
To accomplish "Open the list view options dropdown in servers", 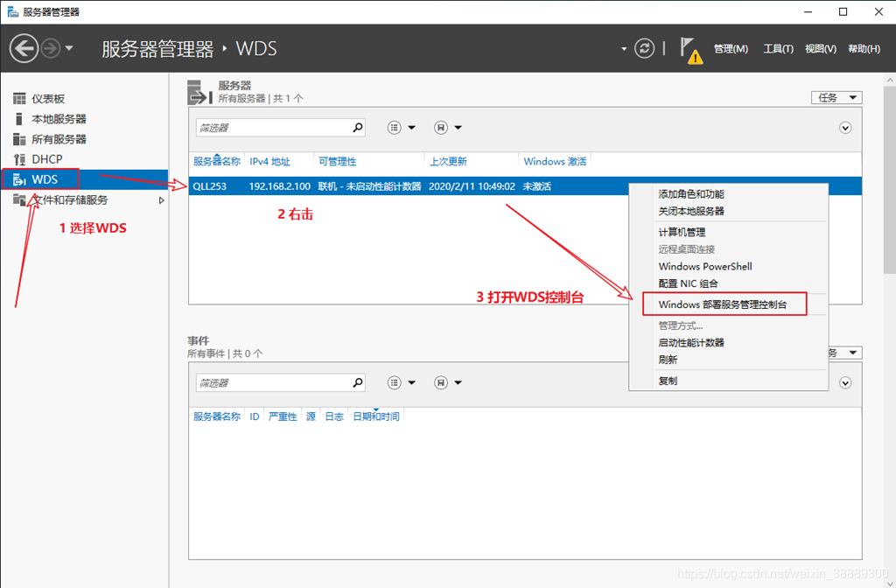I will click(402, 128).
